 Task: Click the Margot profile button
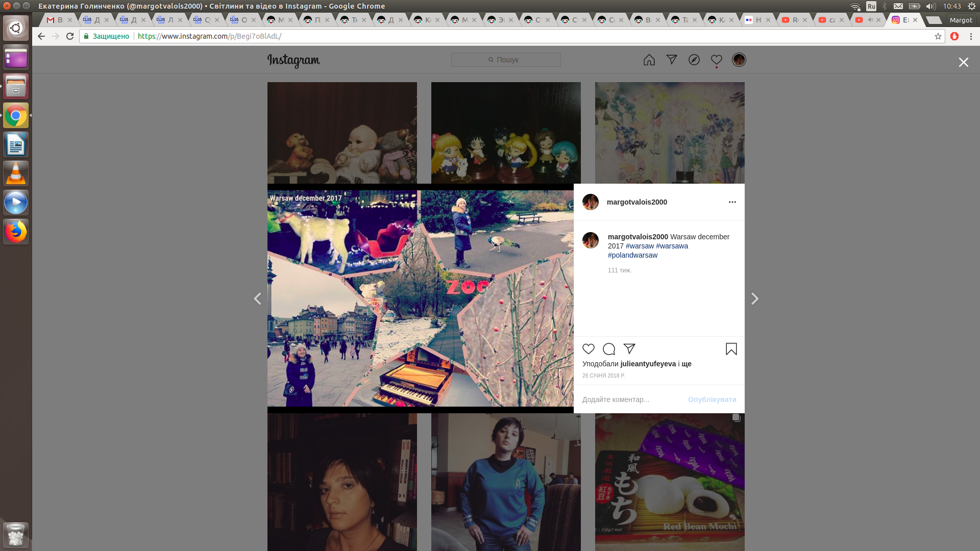(x=961, y=20)
